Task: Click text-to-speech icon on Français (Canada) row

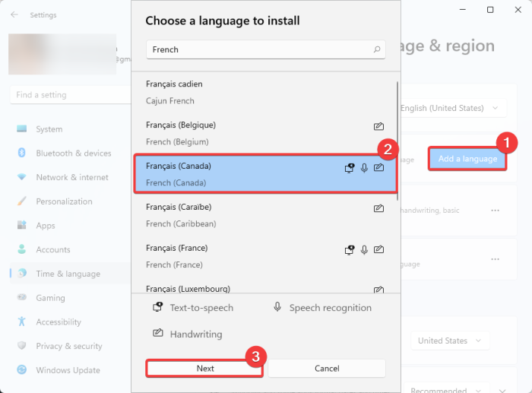Action: click(x=349, y=167)
